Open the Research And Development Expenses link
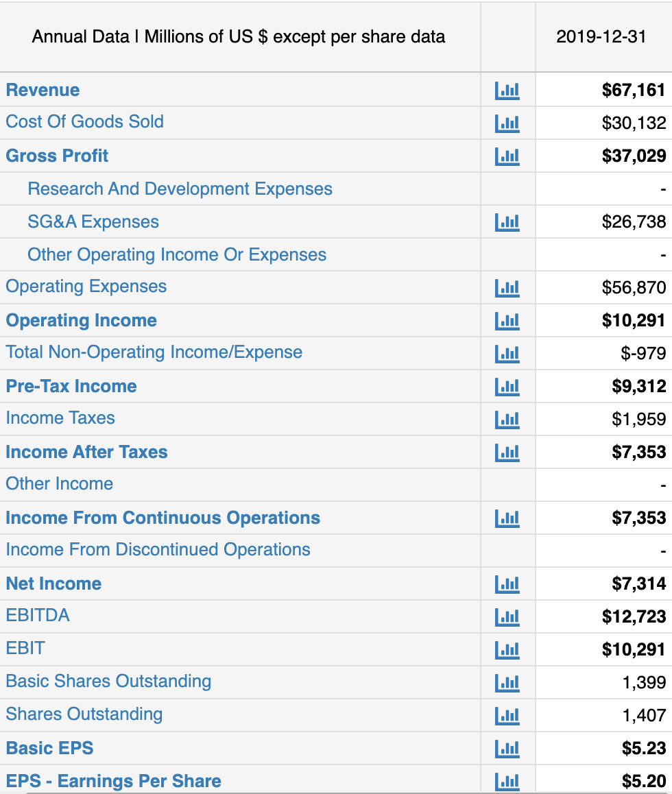Image resolution: width=672 pixels, height=794 pixels. coord(180,189)
